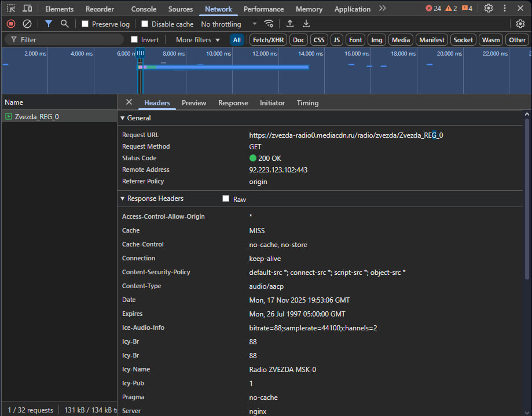Toggle device toolbar icon
Image resolution: width=532 pixels, height=416 pixels.
pos(27,8)
